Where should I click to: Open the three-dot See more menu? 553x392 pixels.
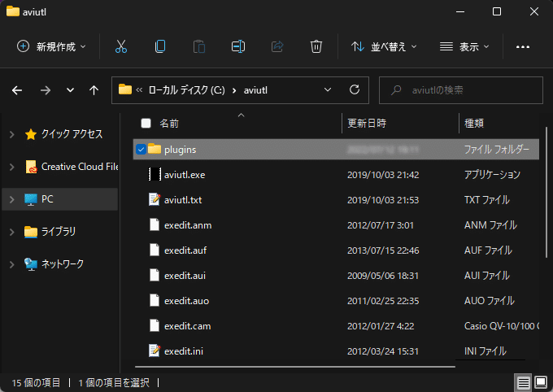tap(523, 47)
